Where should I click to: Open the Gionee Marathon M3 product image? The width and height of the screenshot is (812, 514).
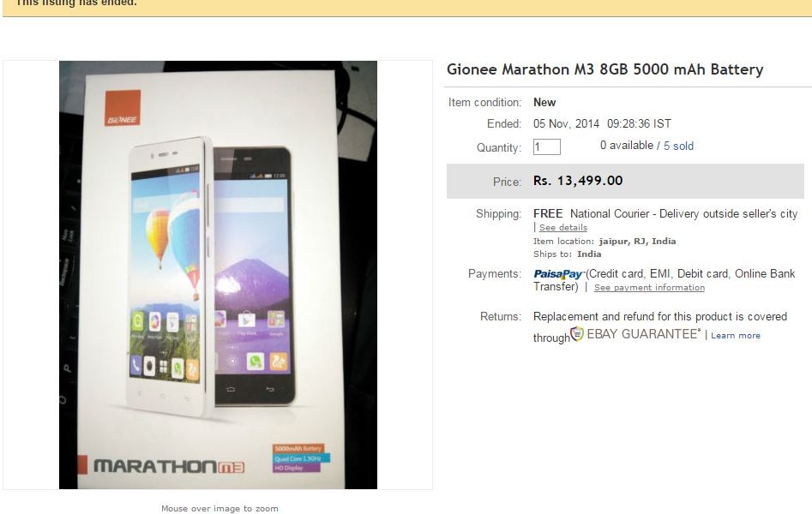tap(218, 275)
